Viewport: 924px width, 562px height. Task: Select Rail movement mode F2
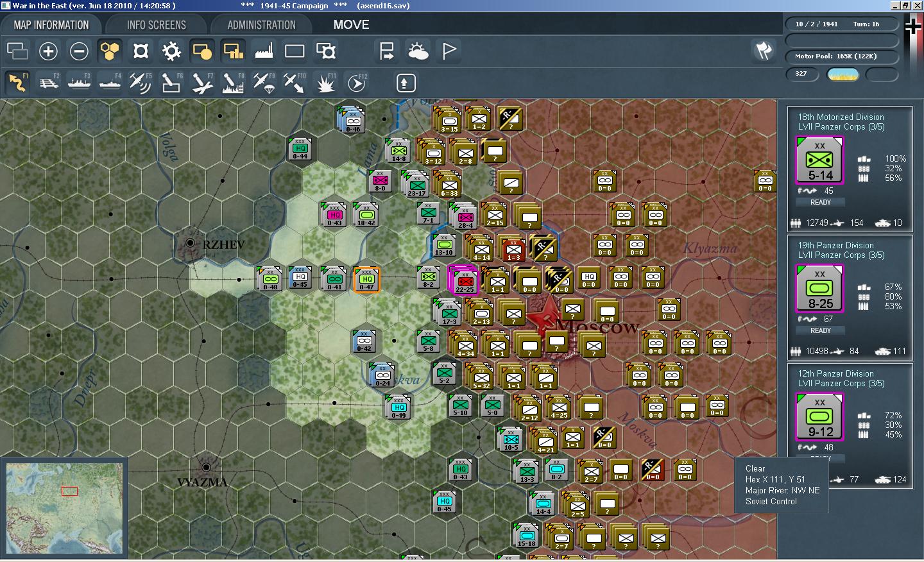click(x=48, y=83)
